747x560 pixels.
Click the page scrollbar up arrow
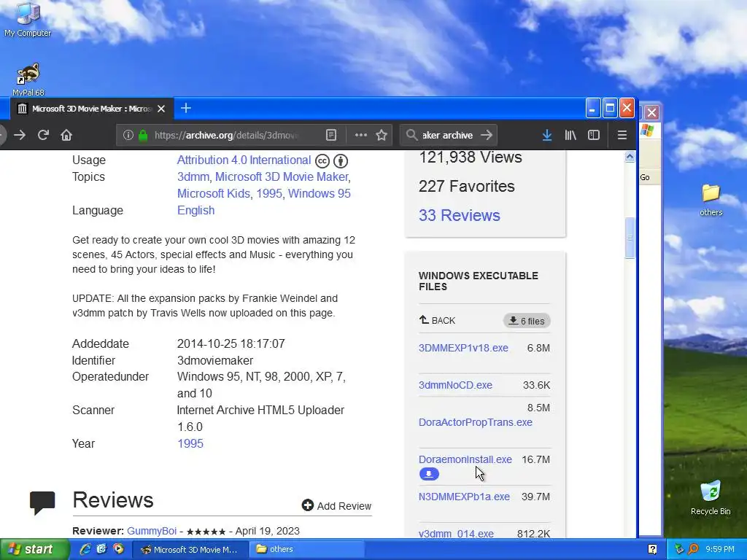pyautogui.click(x=630, y=157)
